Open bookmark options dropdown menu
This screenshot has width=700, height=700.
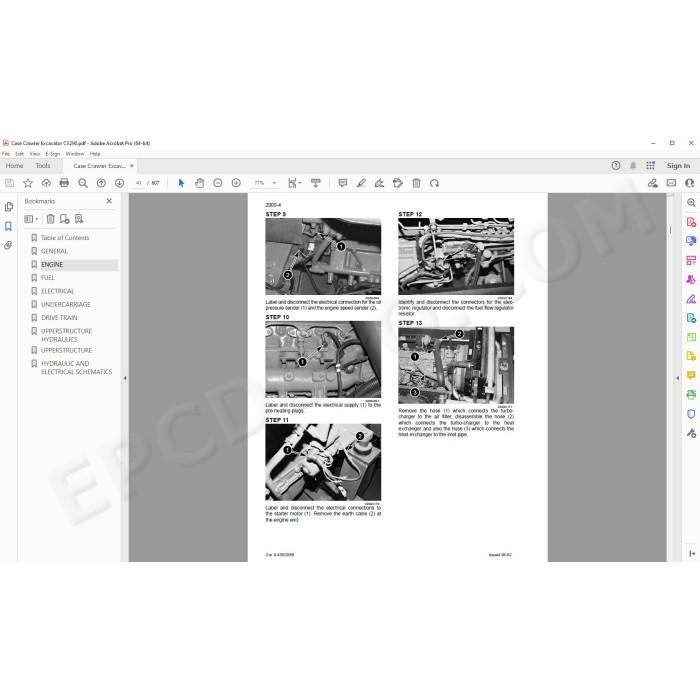tap(31, 219)
